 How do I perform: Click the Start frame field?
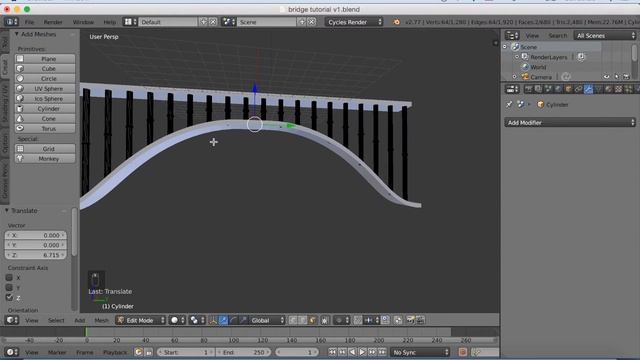[186, 352]
